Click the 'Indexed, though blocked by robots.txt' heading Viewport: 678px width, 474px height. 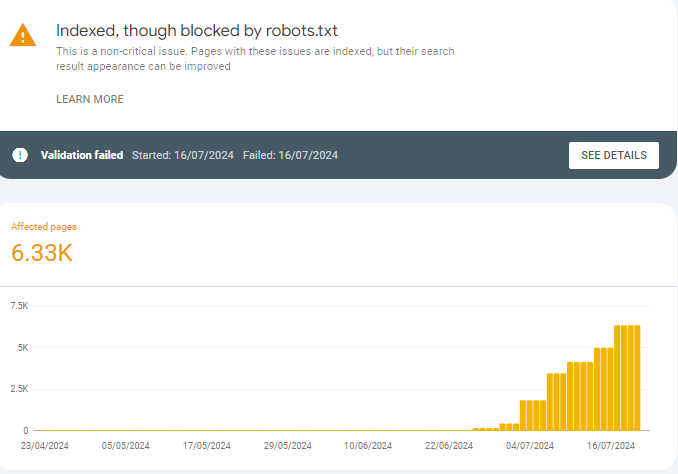point(197,31)
